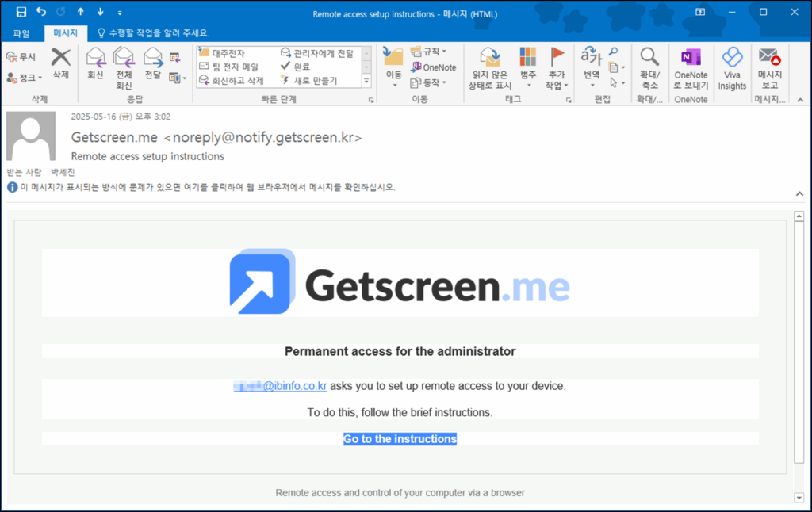Click the meeting reply icon in 응답 group
812x512 pixels.
tap(175, 57)
